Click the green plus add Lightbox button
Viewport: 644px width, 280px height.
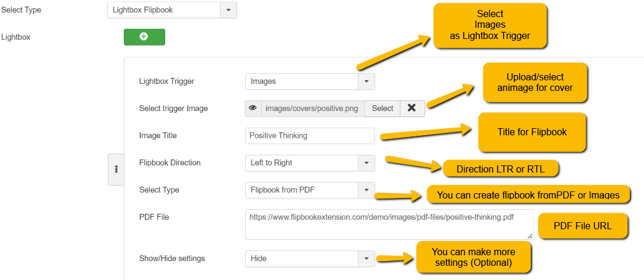coord(144,37)
